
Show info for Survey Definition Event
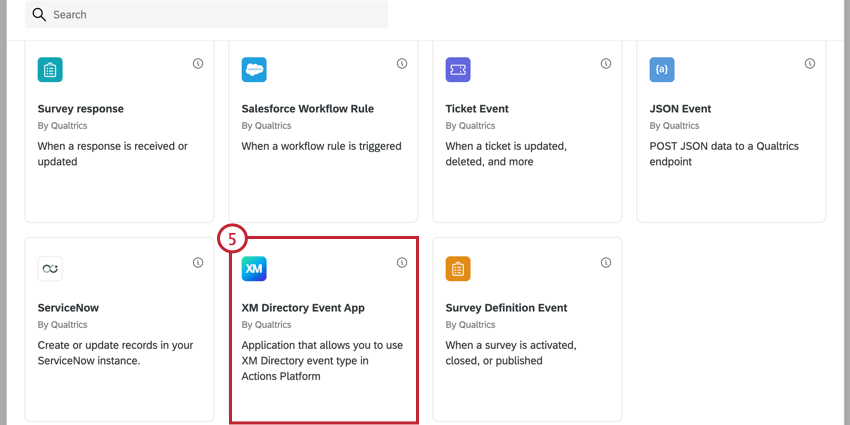point(606,262)
